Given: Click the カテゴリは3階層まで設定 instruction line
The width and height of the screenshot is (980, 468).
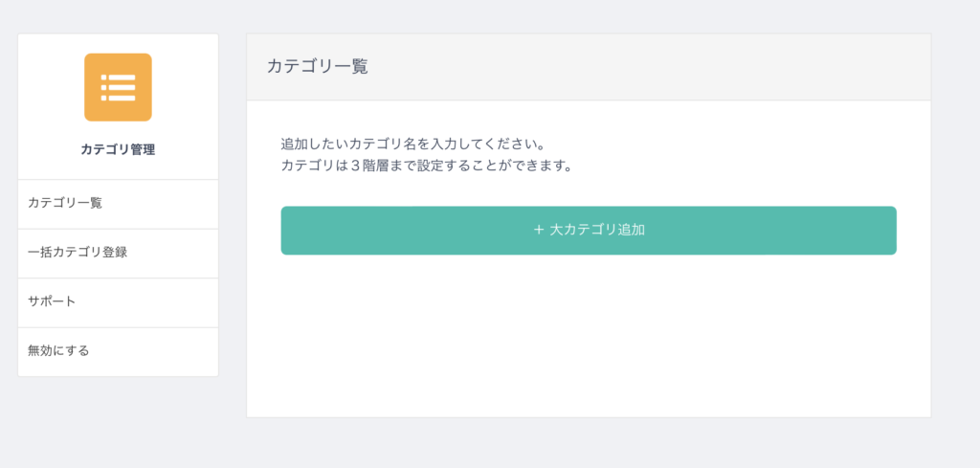Looking at the screenshot, I should click(x=427, y=167).
